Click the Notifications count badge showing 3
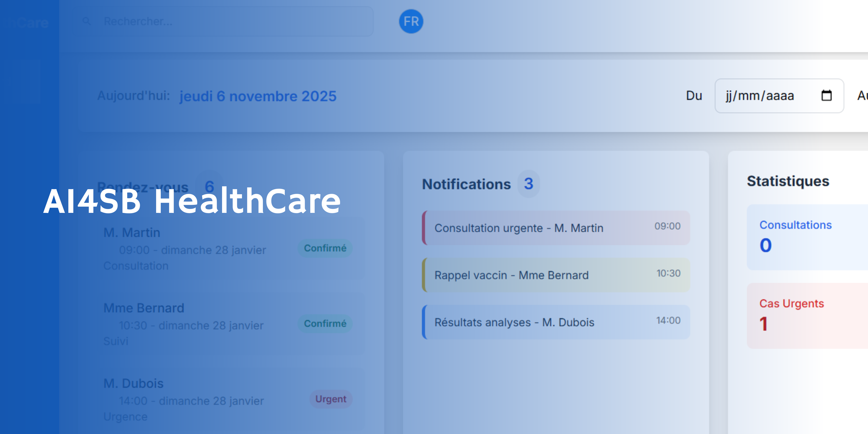Screen dimensions: 868x434 coord(528,184)
